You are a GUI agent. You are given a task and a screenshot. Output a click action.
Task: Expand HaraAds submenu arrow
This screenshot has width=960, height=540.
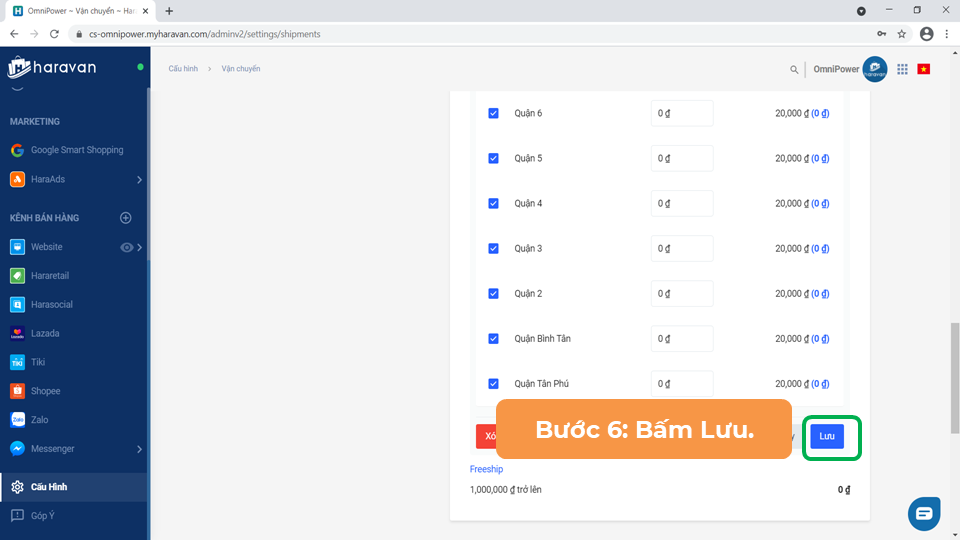(140, 179)
